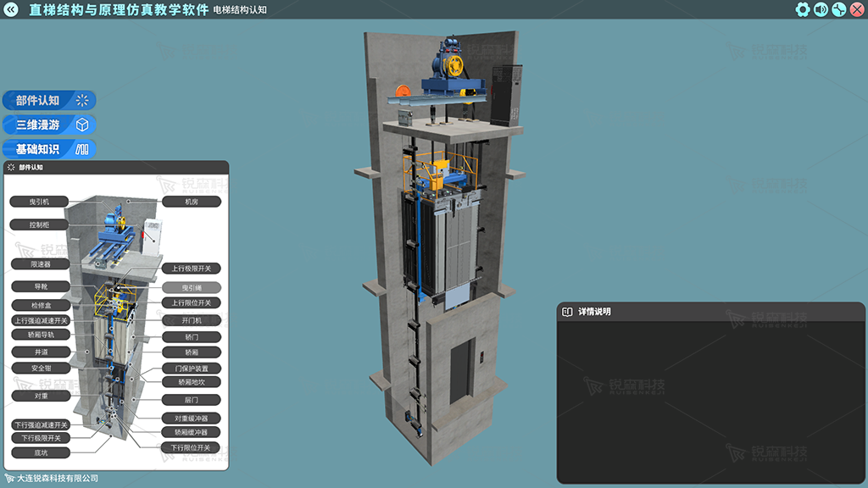The image size is (868, 488).
Task: Select the 检修盒 label
Action: [x=41, y=305]
